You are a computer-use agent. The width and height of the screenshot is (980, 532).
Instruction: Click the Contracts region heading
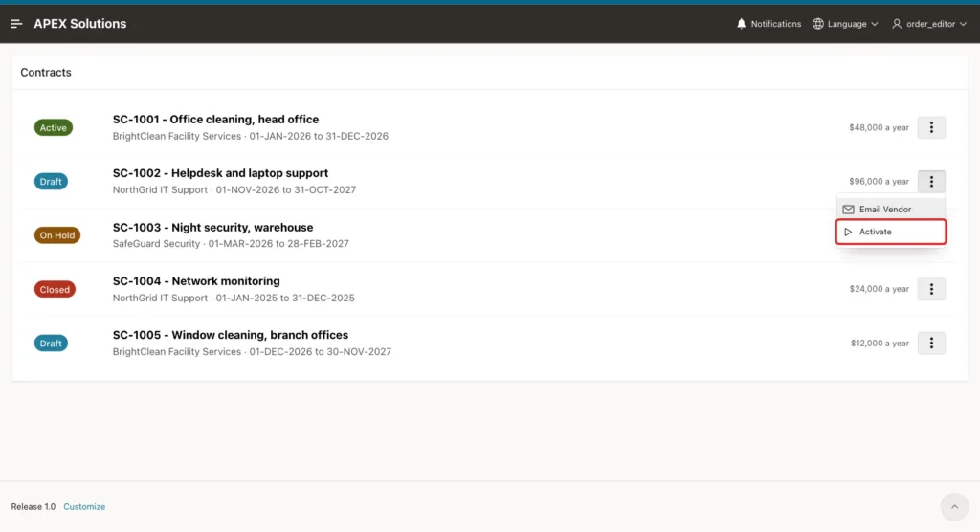tap(46, 73)
